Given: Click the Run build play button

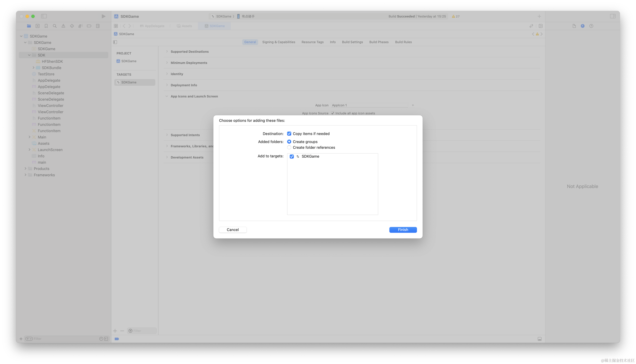Looking at the screenshot, I should tap(103, 16).
